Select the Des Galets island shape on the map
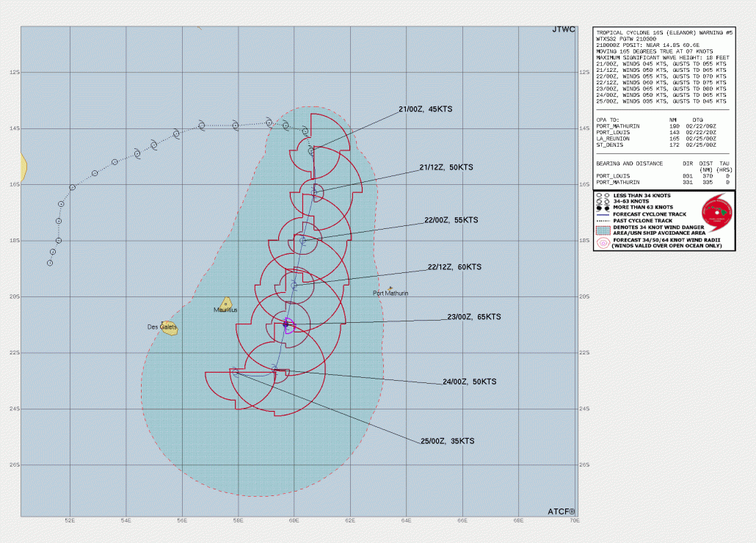 point(170,327)
